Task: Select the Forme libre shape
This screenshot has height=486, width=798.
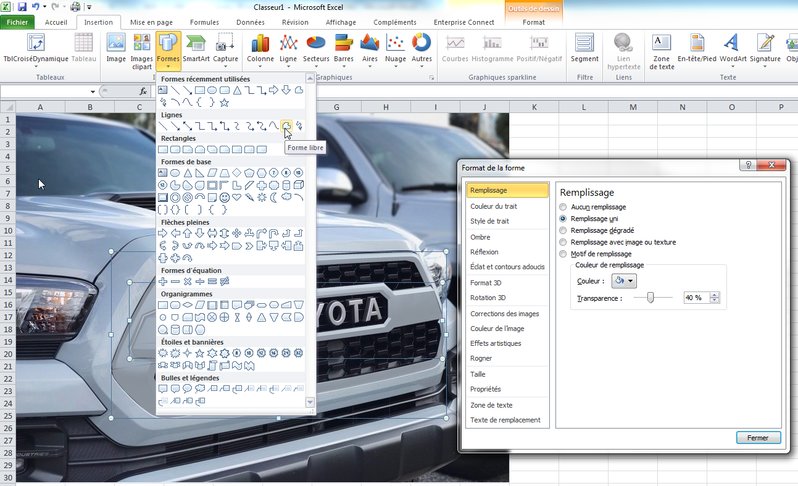Action: click(287, 125)
